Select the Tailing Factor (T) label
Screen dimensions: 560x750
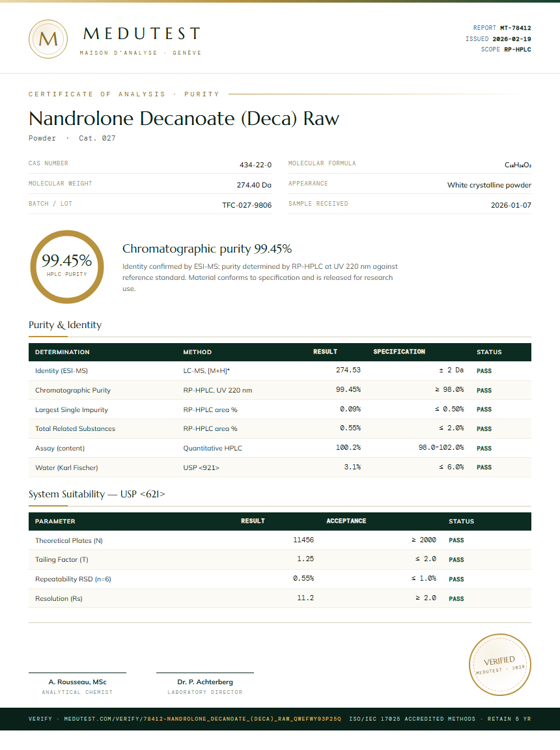click(62, 560)
